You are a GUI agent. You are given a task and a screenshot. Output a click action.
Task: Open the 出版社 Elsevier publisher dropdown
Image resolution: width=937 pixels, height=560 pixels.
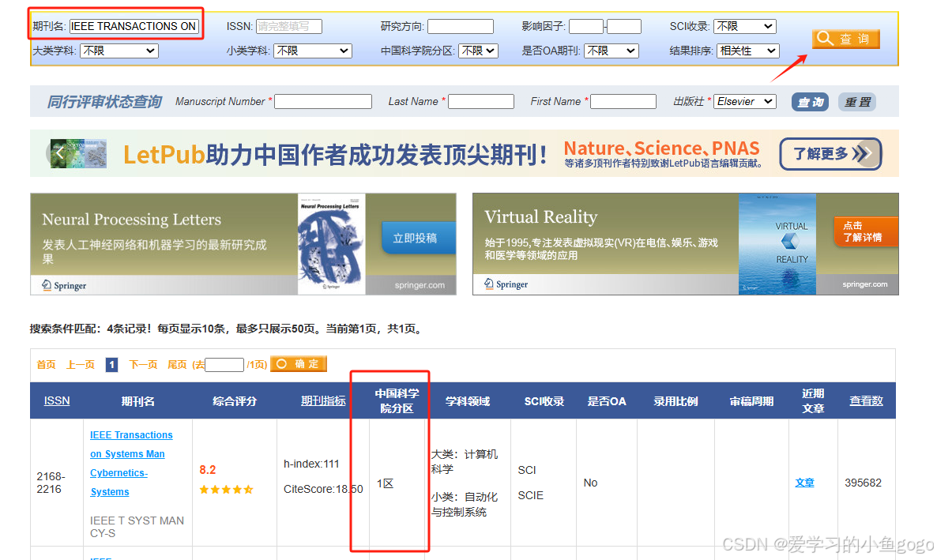point(745,102)
